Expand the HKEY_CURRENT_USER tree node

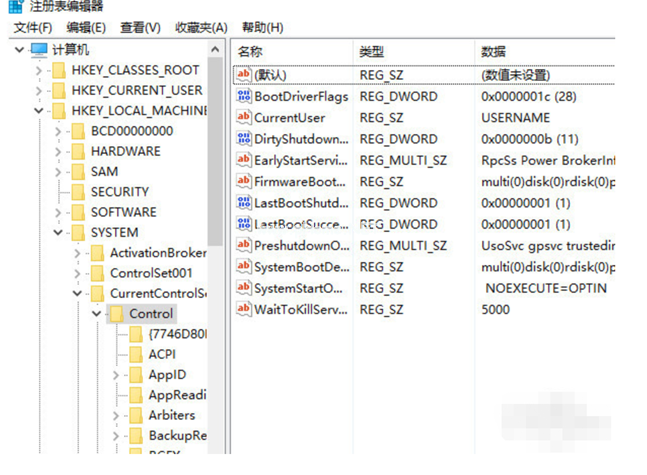click(x=38, y=90)
